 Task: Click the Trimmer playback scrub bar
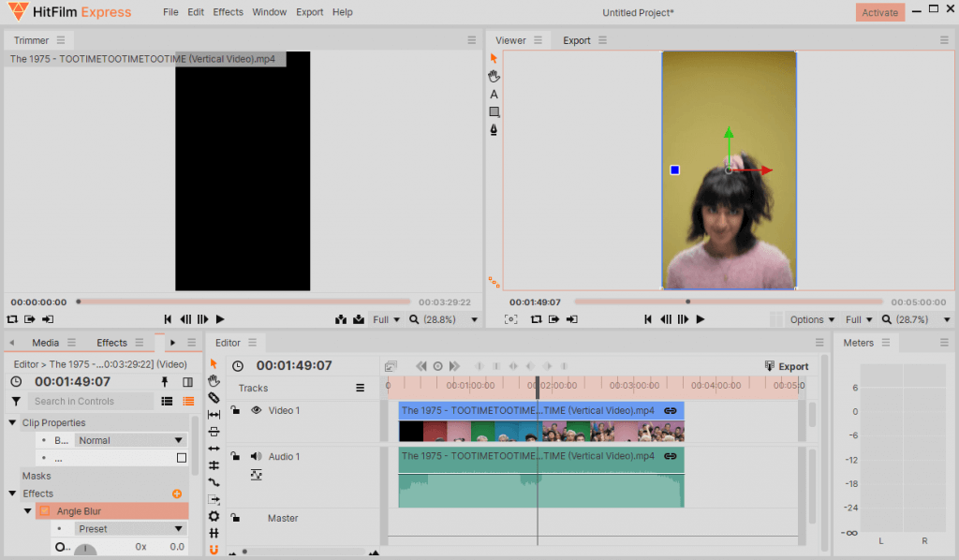pyautogui.click(x=243, y=302)
